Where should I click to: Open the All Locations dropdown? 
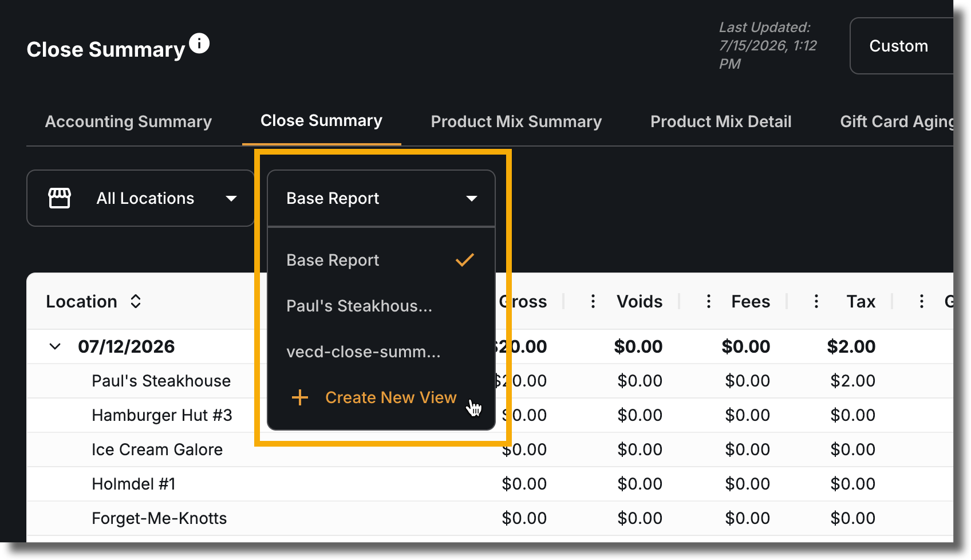[141, 198]
